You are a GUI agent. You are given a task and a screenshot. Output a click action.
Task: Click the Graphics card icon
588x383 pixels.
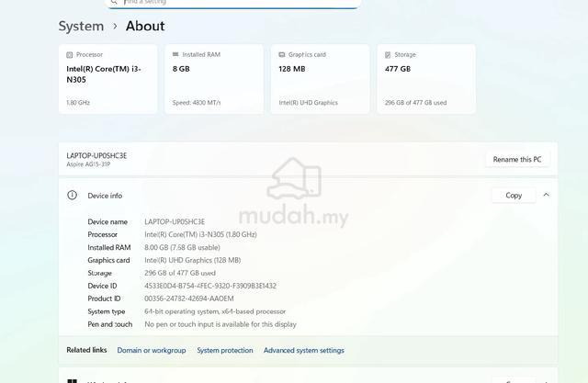[282, 55]
